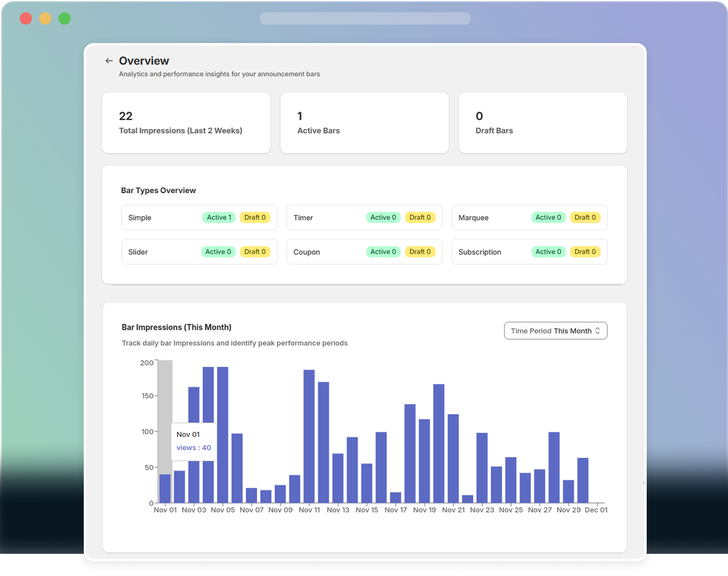Expand the Coupon bar type row
The width and height of the screenshot is (728, 576).
tap(365, 251)
